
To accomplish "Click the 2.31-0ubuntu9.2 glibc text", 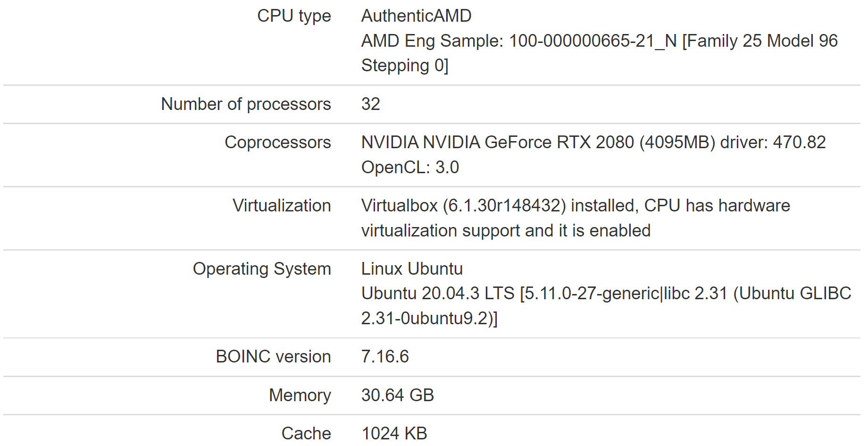I will pyautogui.click(x=429, y=319).
